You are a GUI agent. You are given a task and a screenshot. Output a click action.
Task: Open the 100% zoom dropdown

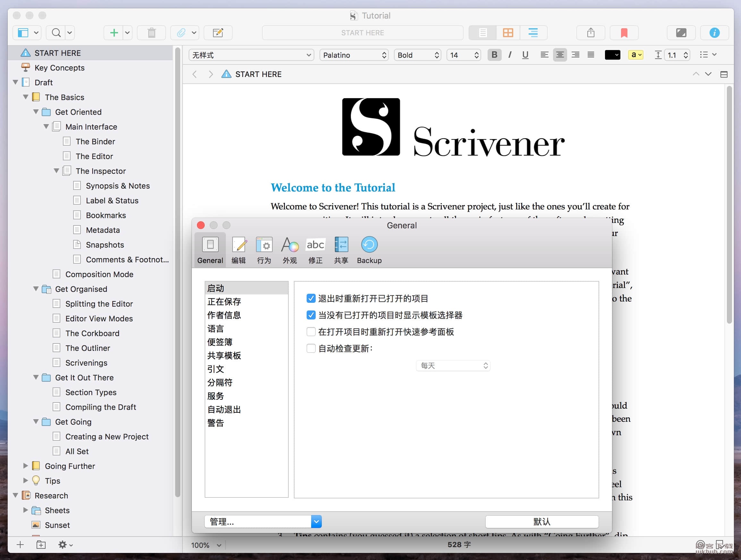(206, 545)
